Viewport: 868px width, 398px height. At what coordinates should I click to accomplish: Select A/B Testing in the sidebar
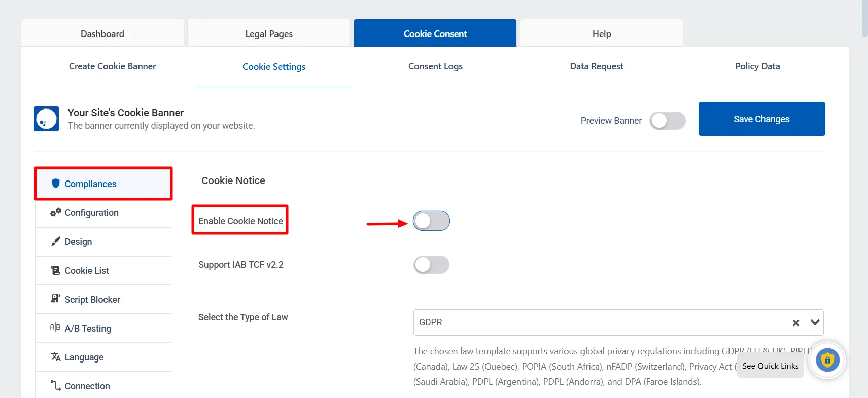(x=103, y=328)
